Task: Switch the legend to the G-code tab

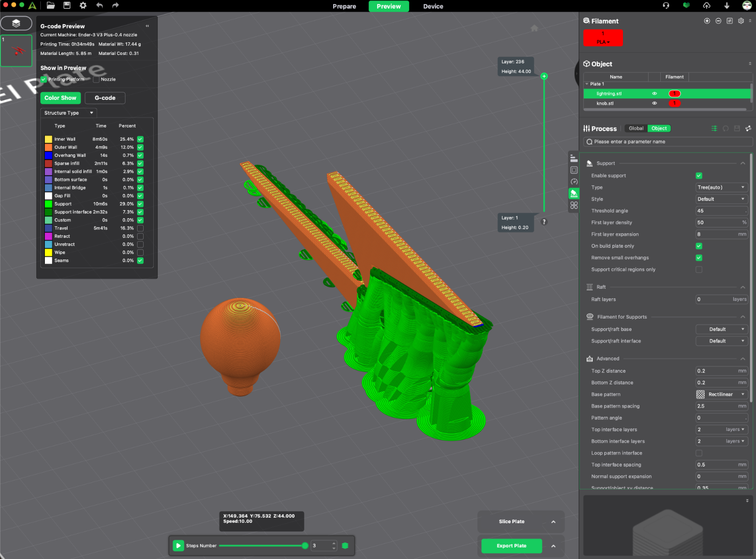Action: pyautogui.click(x=105, y=98)
